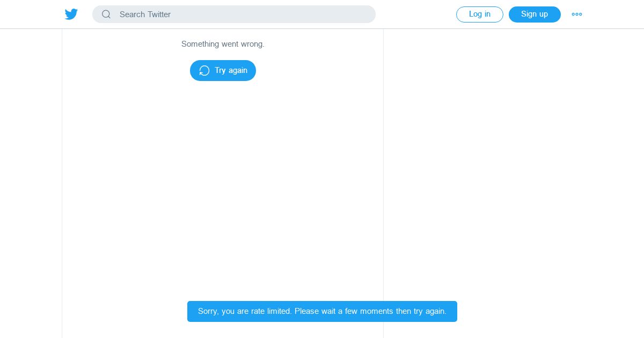Click the circular refresh arrow icon
This screenshot has width=644, height=338.
(x=204, y=71)
